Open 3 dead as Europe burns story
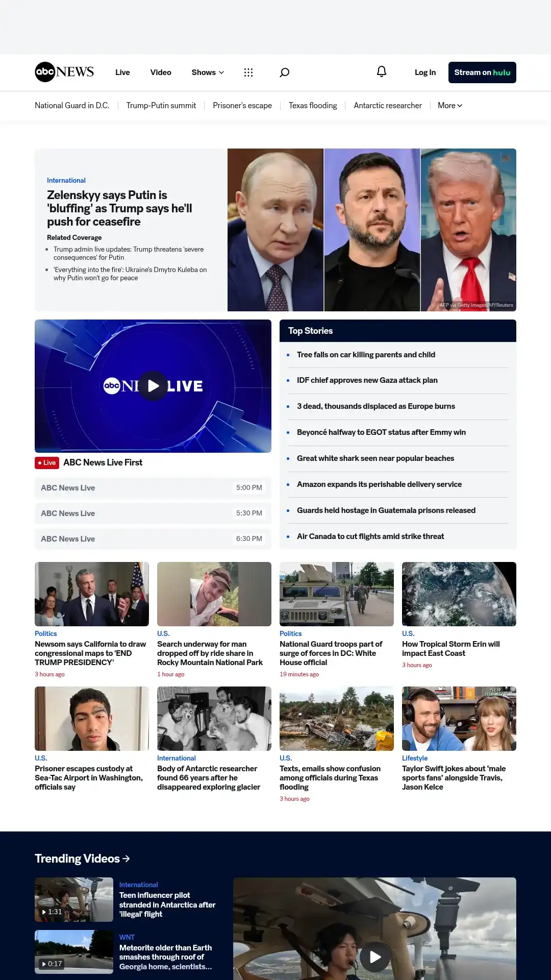 [x=376, y=406]
